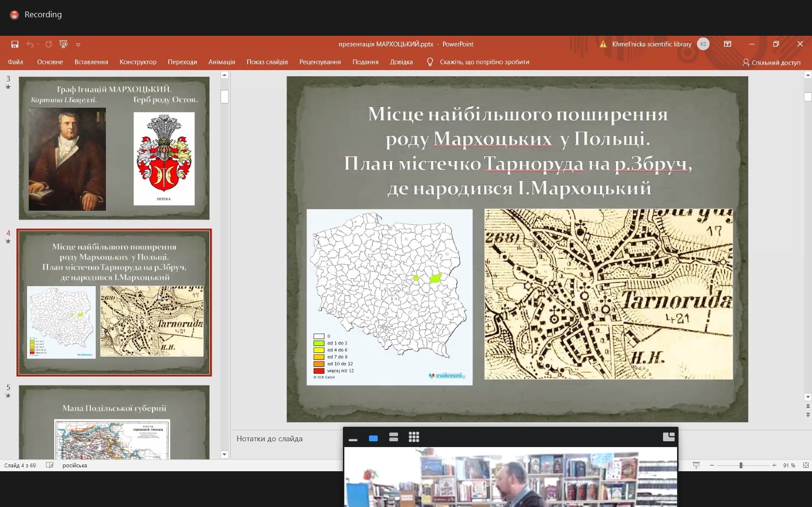Open Ribbon Display Options icon

click(727, 44)
